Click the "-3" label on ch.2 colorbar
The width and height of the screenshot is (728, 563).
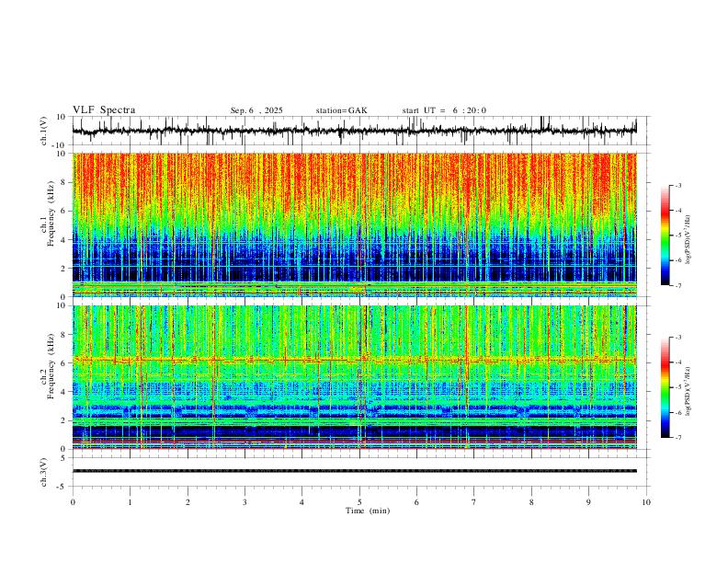pos(678,338)
